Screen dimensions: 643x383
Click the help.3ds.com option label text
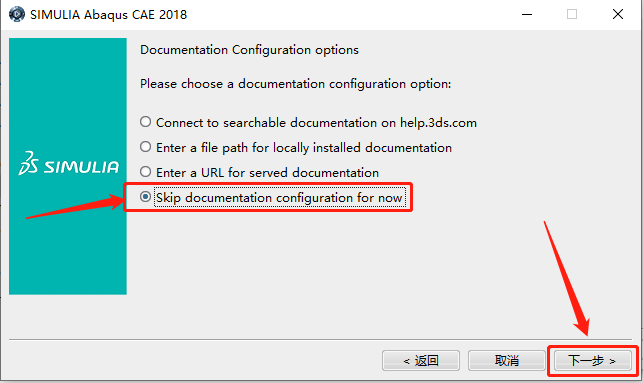point(316,123)
